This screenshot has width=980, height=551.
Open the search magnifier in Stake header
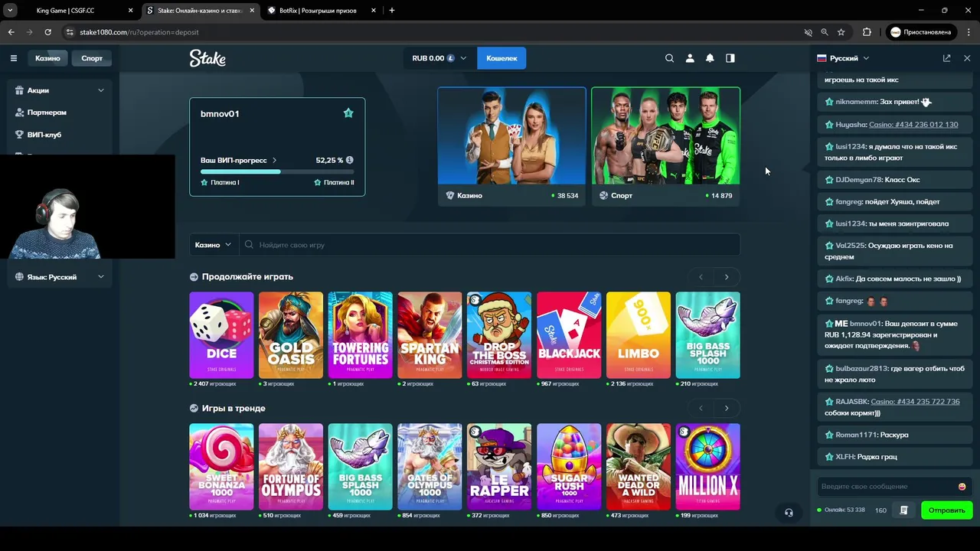point(669,58)
